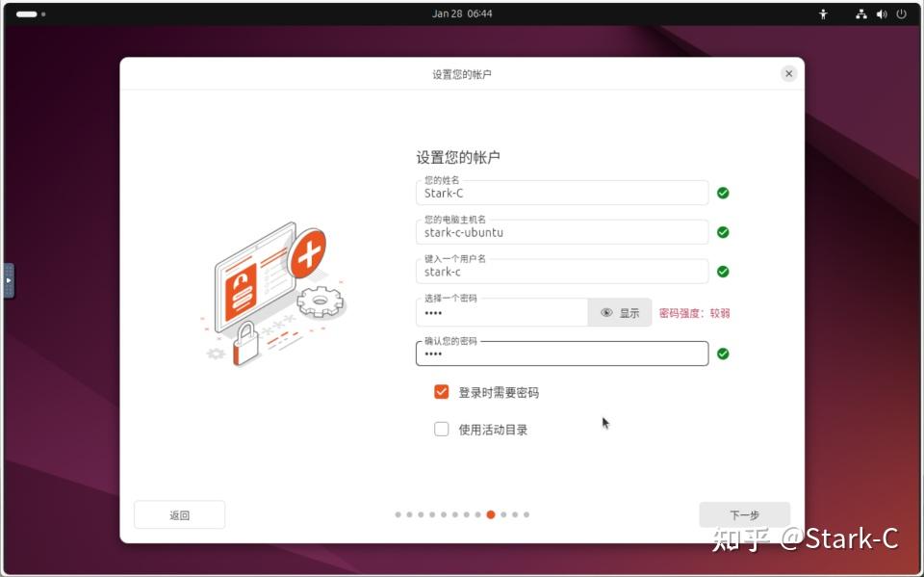Click the first step indicator dot
This screenshot has width=924, height=577.
point(398,514)
